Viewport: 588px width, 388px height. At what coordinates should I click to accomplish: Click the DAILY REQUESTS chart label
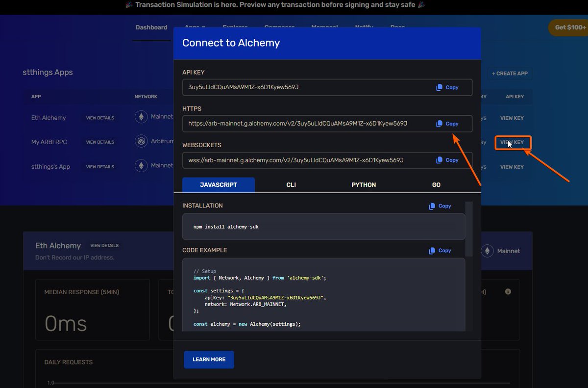tap(68, 362)
